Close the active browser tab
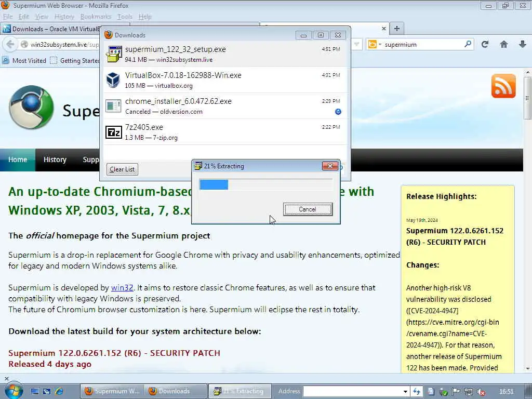 tap(384, 29)
